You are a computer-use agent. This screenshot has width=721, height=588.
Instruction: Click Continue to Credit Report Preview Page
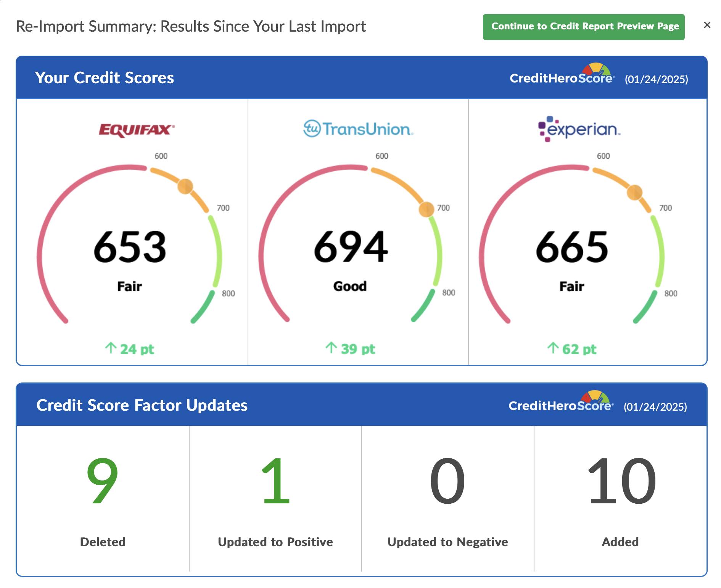583,27
